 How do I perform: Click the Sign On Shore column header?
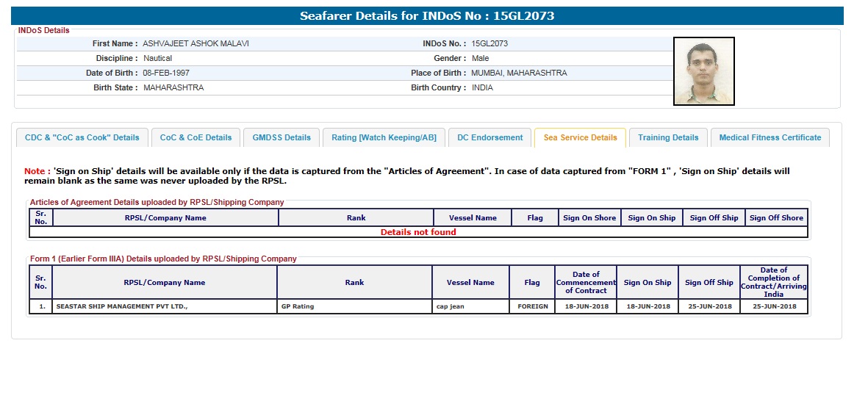pos(589,218)
